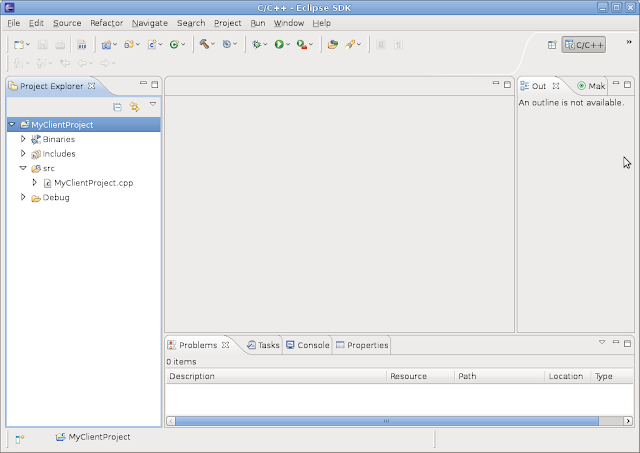
Task: Open the Project Explorer view menu triangle
Action: 153,104
